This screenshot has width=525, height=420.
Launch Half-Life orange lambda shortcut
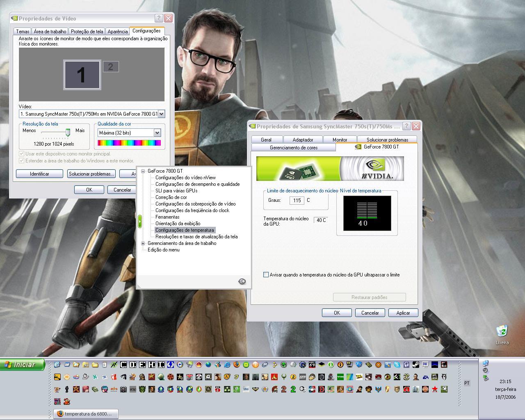pos(227,377)
